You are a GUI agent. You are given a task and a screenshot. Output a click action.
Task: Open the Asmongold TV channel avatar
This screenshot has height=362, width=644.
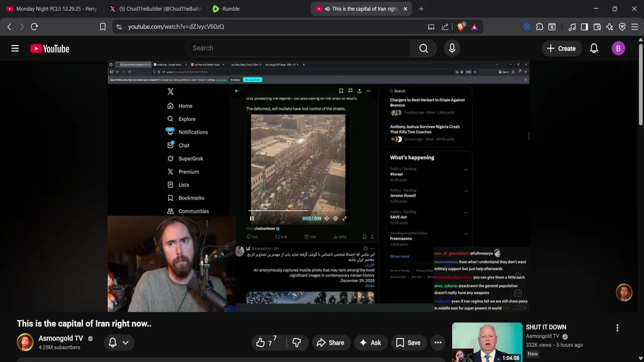(x=25, y=342)
